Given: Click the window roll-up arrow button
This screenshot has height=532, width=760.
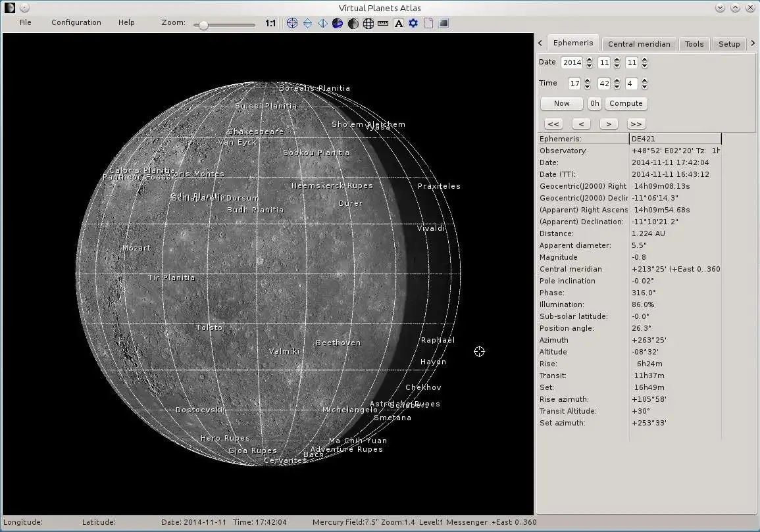Looking at the screenshot, I should click(x=735, y=8).
